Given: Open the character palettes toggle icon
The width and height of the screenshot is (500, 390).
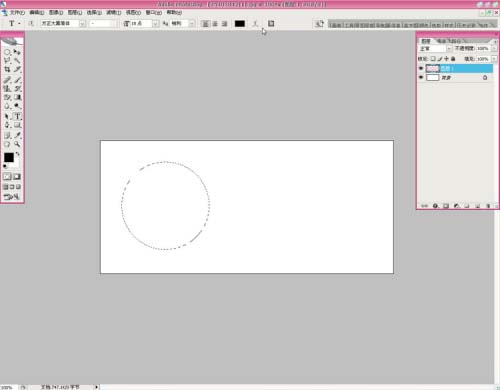Looking at the screenshot, I should tap(271, 24).
